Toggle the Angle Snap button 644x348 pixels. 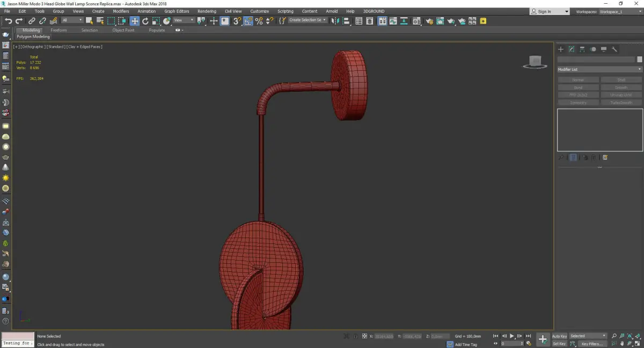(x=248, y=21)
